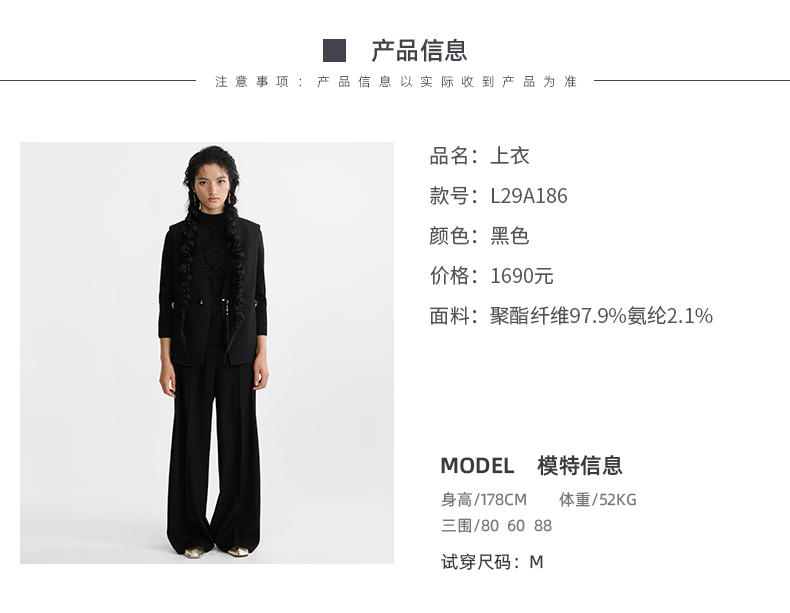Click the dark square icon beside 产品信息
Viewport: 790px width, 613px height.
pyautogui.click(x=335, y=50)
